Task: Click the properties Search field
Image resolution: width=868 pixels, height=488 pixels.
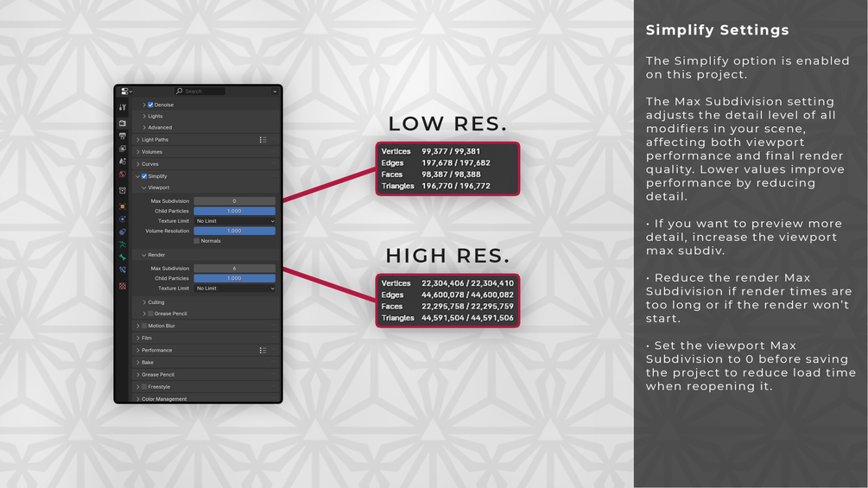Action: pyautogui.click(x=200, y=92)
